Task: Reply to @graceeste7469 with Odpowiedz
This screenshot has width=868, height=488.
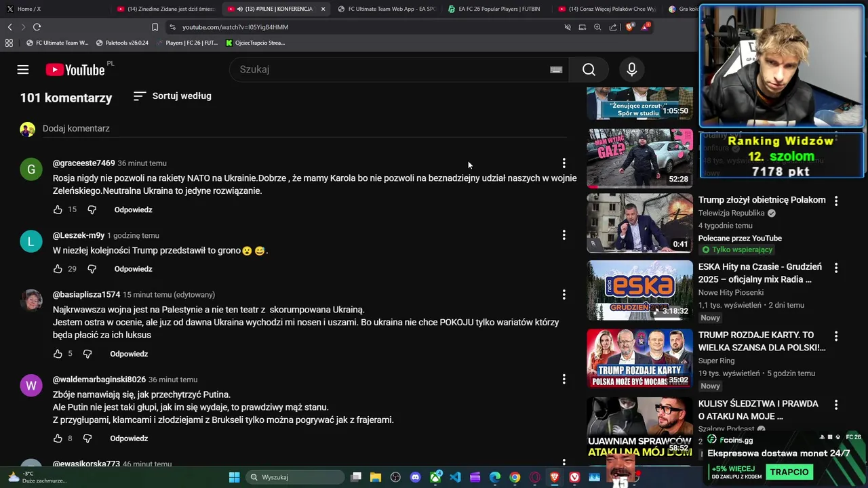Action: pos(133,209)
